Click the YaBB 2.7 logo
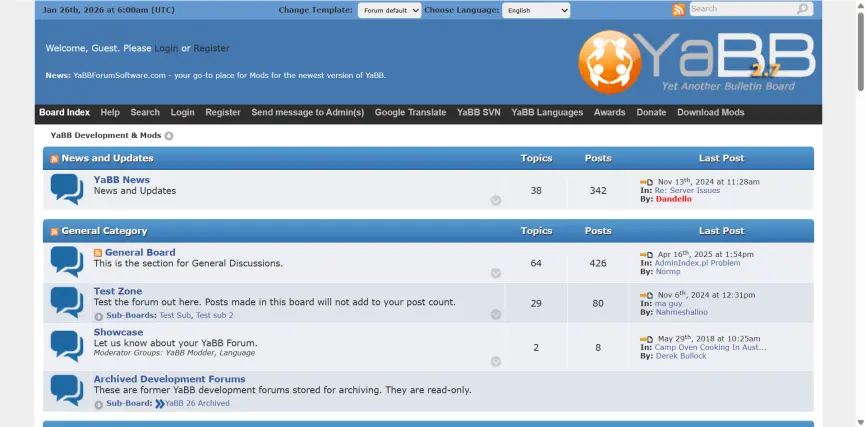Screen dimensions: 866x427 click(x=696, y=61)
